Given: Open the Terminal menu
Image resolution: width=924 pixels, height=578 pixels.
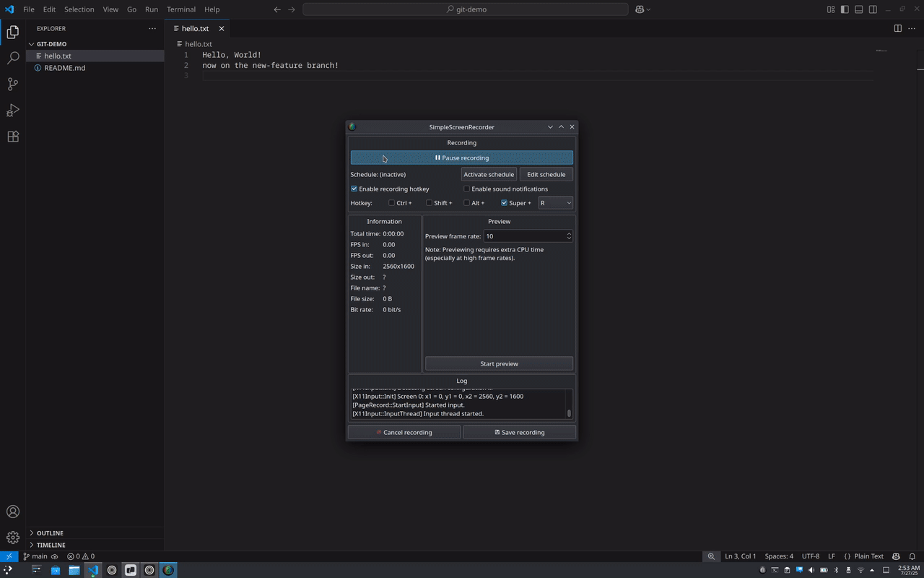Looking at the screenshot, I should pos(181,9).
